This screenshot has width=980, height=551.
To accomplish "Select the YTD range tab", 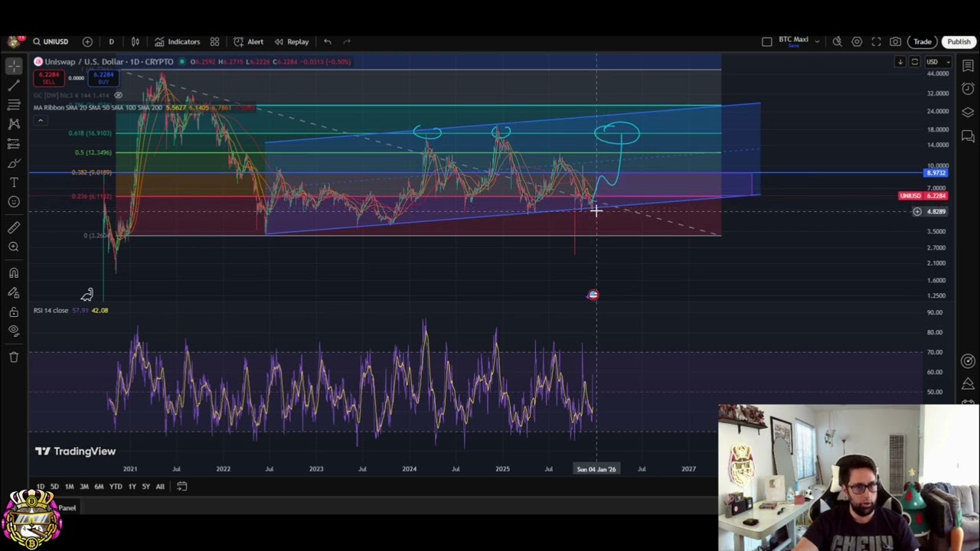I will point(116,487).
